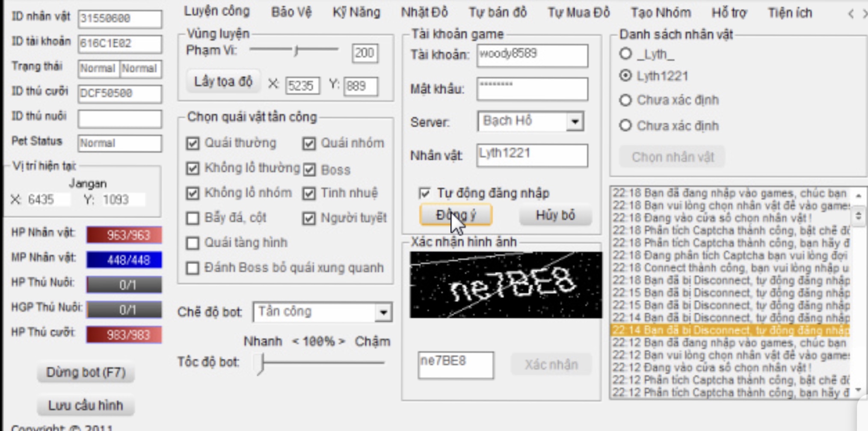
Task: Focus the Phạm Vi value field 200
Action: tap(364, 53)
